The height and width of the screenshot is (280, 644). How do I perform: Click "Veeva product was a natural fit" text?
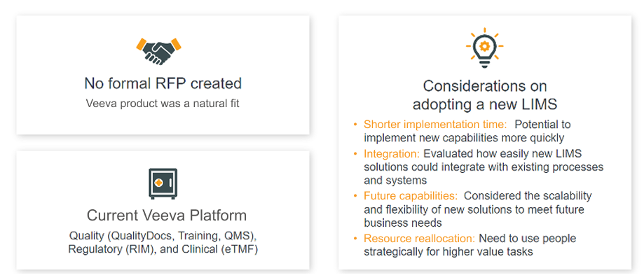[163, 104]
